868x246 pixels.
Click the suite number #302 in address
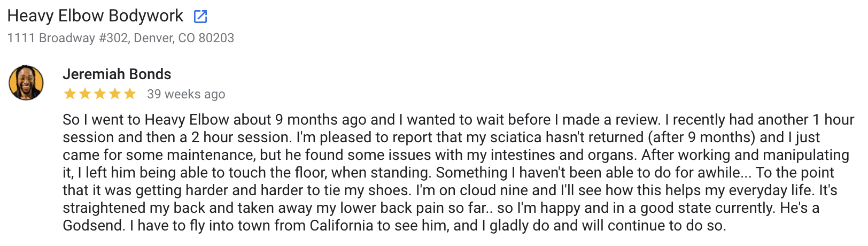pyautogui.click(x=113, y=38)
